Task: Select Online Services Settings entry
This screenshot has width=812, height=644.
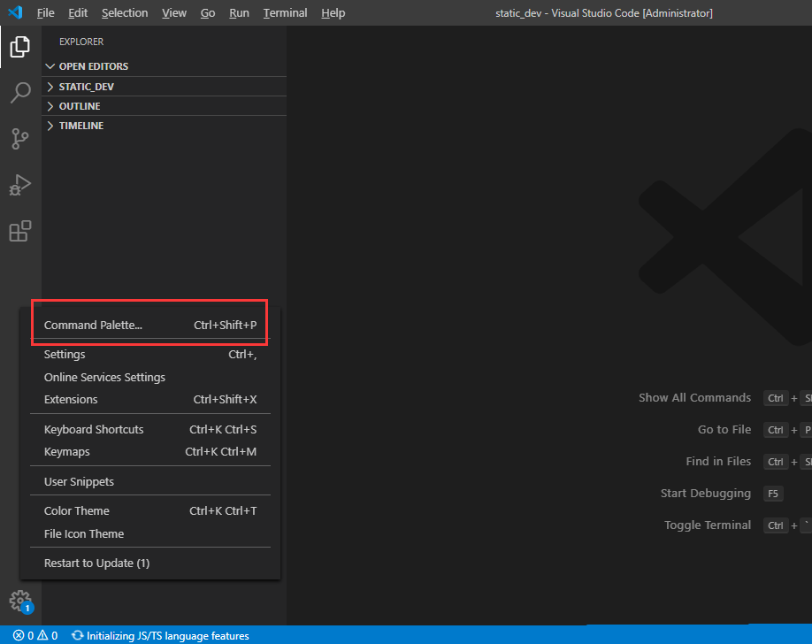Action: (150, 377)
